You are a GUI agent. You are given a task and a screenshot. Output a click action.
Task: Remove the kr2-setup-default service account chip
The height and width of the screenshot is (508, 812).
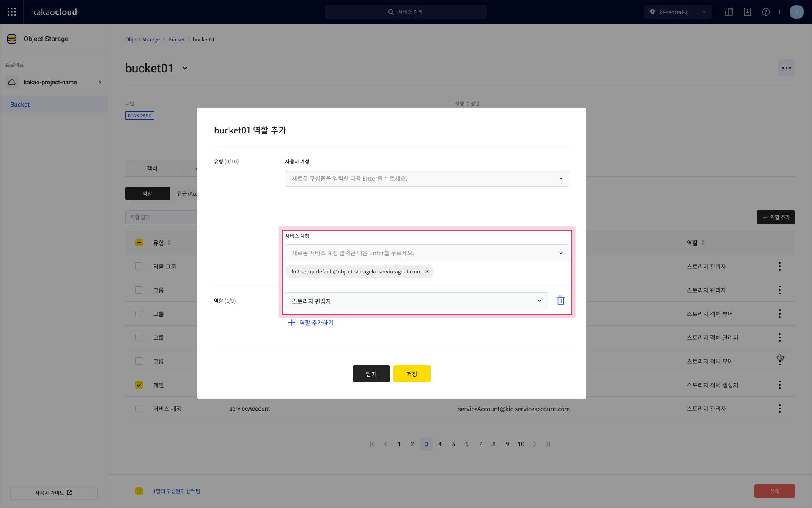(x=427, y=272)
